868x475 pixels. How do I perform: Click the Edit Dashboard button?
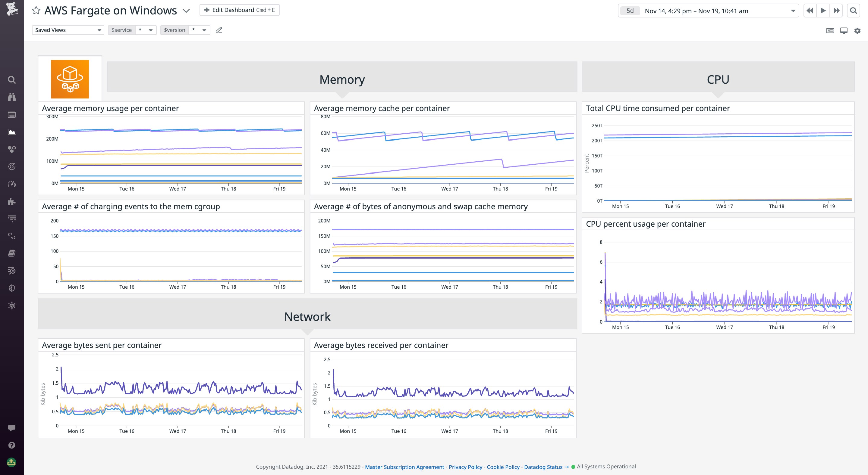[x=239, y=10]
